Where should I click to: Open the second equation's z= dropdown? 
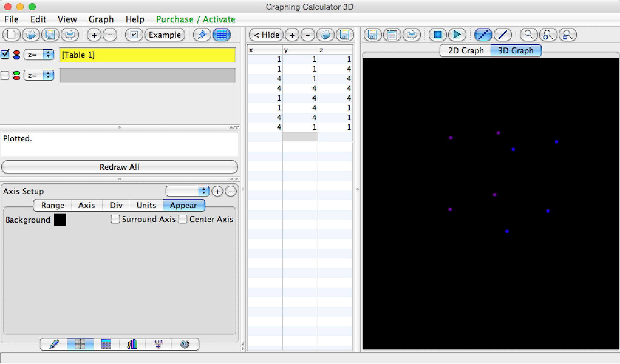pos(39,76)
